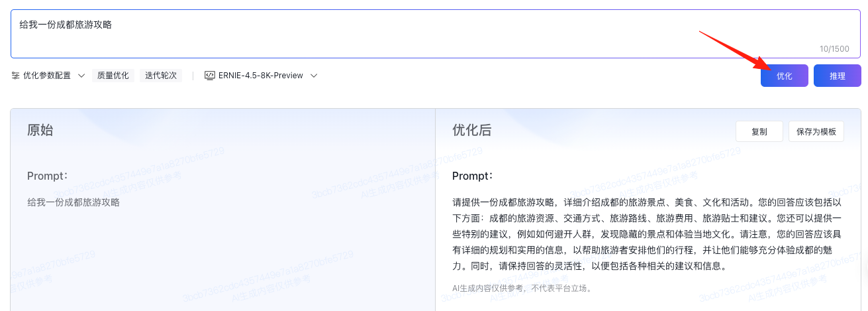Click the 优化后 panel heading
Screen dimensions: 868x311
(471, 130)
